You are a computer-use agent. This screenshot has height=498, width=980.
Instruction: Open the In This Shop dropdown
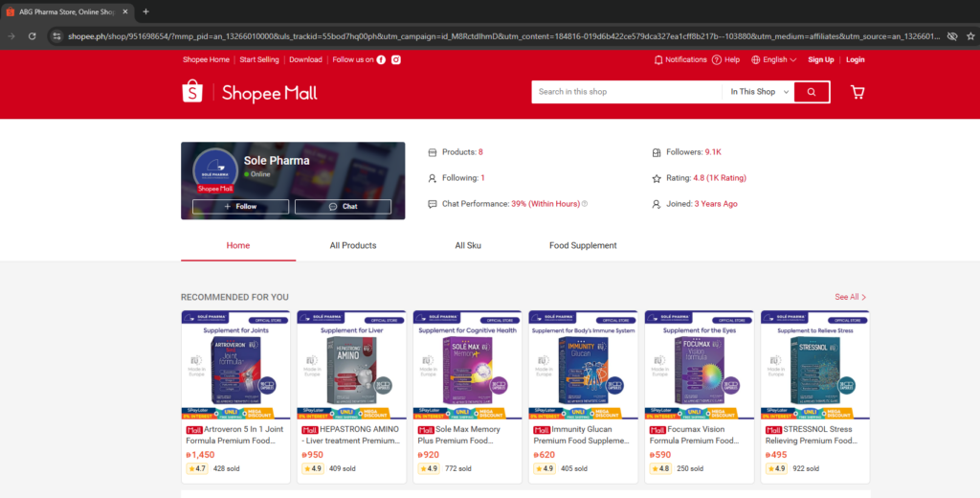click(x=760, y=92)
